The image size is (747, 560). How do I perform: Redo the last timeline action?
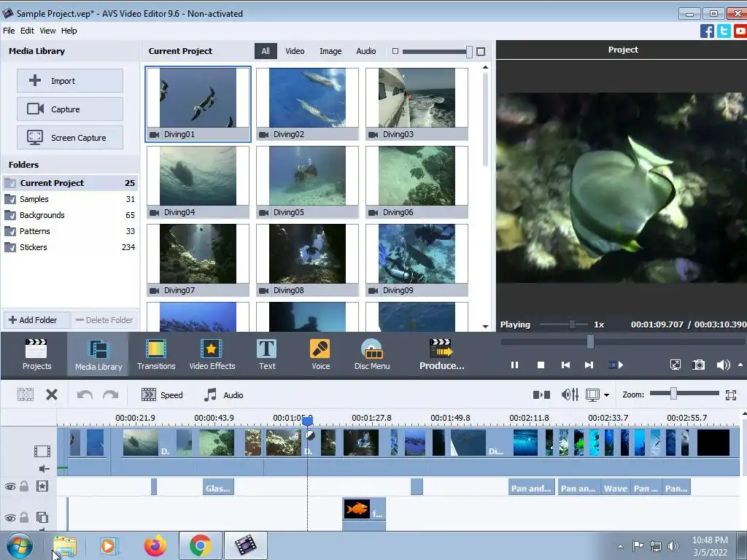[111, 394]
